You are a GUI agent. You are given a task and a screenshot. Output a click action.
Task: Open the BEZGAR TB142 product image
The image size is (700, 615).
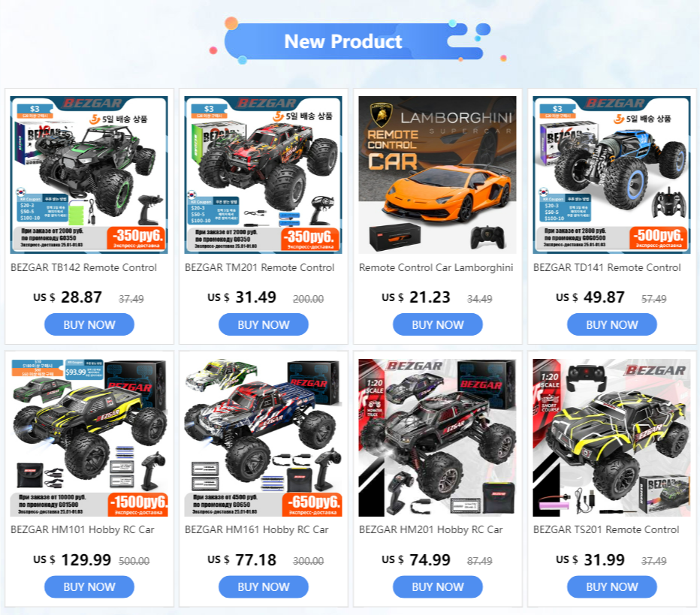point(89,175)
